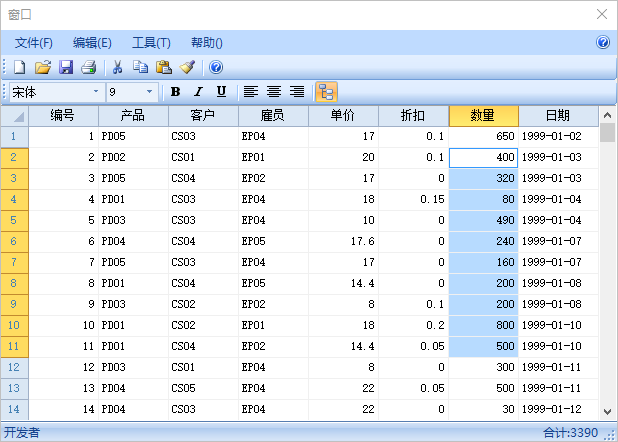Image resolution: width=618 pixels, height=442 pixels.
Task: Click the product cell PD02
Action: (x=133, y=157)
